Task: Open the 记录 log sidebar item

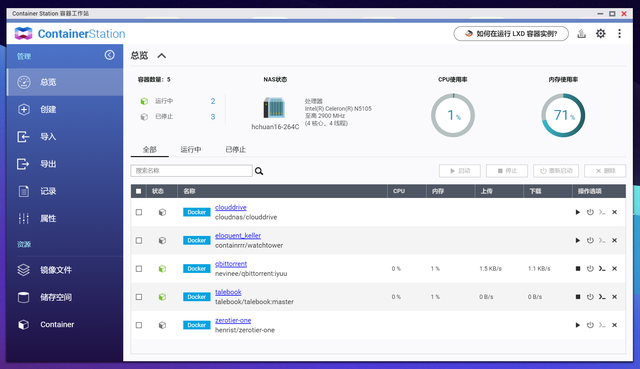Action: click(65, 191)
